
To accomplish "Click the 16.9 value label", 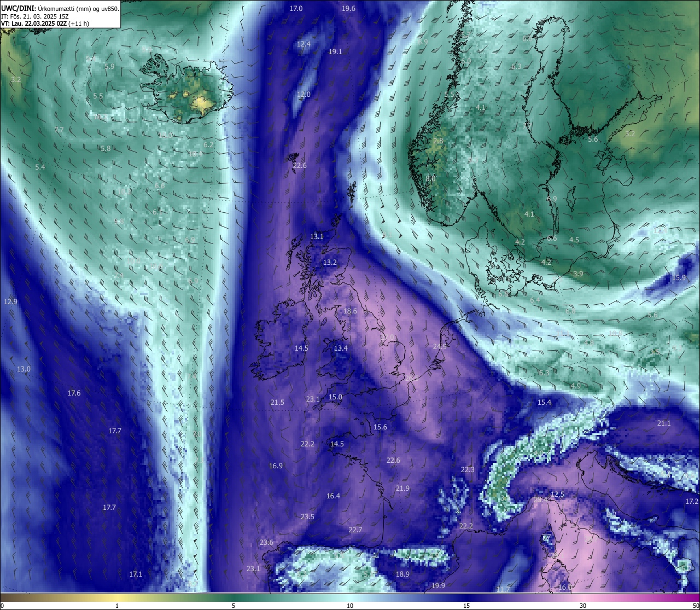I will (276, 466).
